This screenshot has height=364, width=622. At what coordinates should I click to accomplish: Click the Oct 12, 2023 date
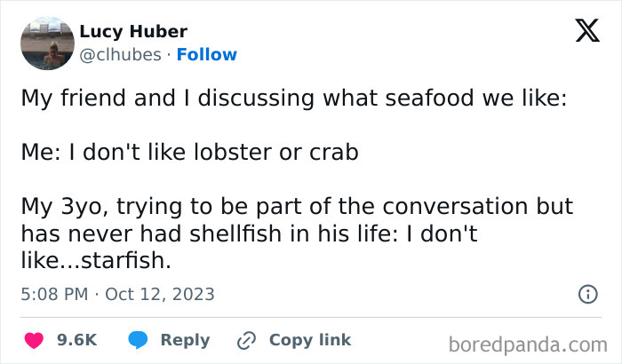(160, 293)
